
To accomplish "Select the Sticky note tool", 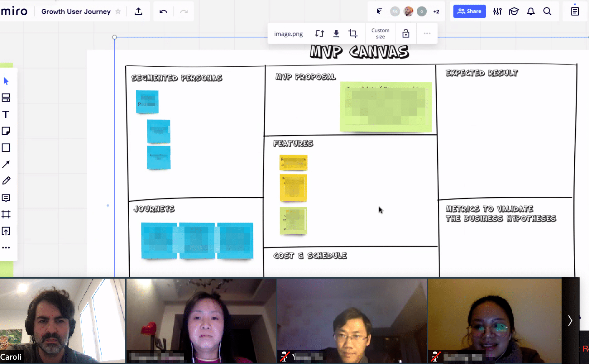I will [x=6, y=131].
